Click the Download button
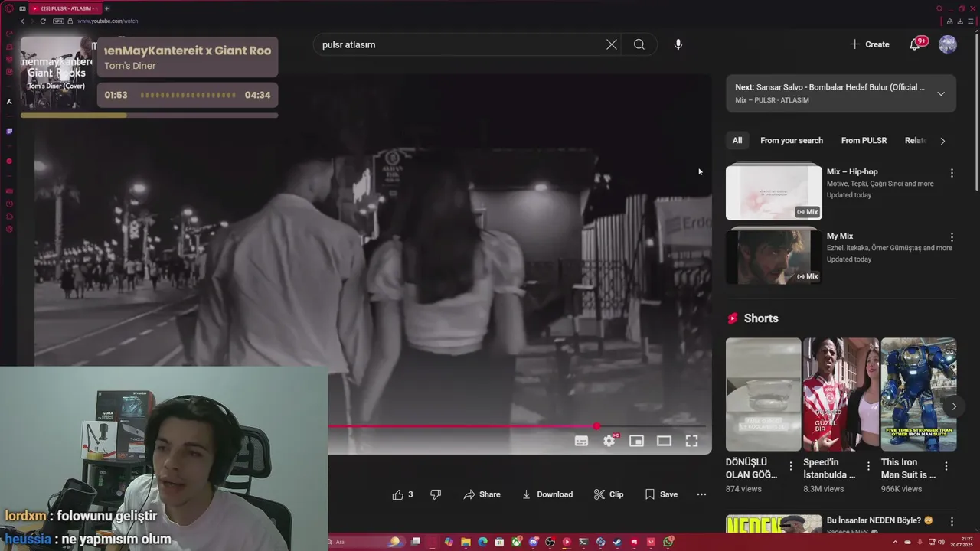980x551 pixels. click(547, 494)
